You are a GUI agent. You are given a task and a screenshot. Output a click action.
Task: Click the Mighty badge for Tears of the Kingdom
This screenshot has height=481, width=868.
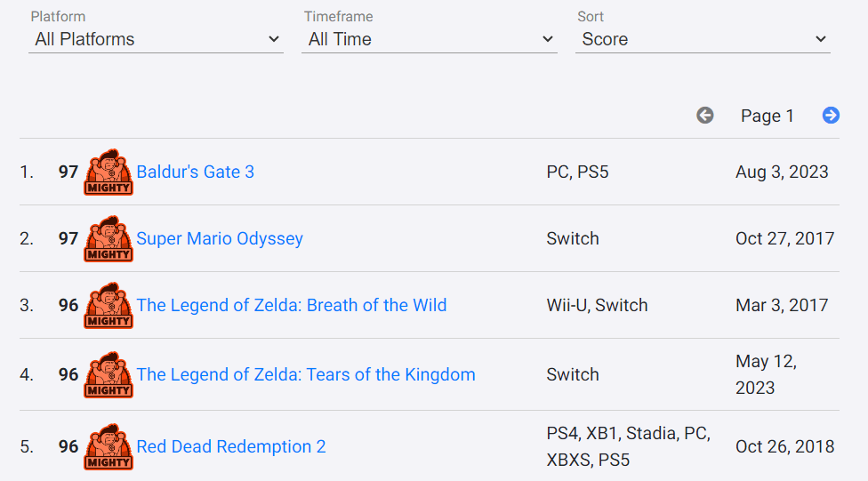click(x=108, y=375)
